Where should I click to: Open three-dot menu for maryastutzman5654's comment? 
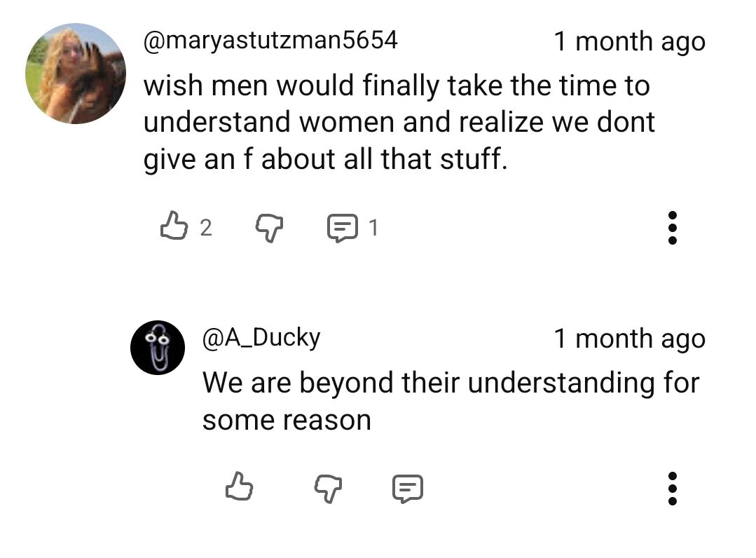(x=672, y=228)
